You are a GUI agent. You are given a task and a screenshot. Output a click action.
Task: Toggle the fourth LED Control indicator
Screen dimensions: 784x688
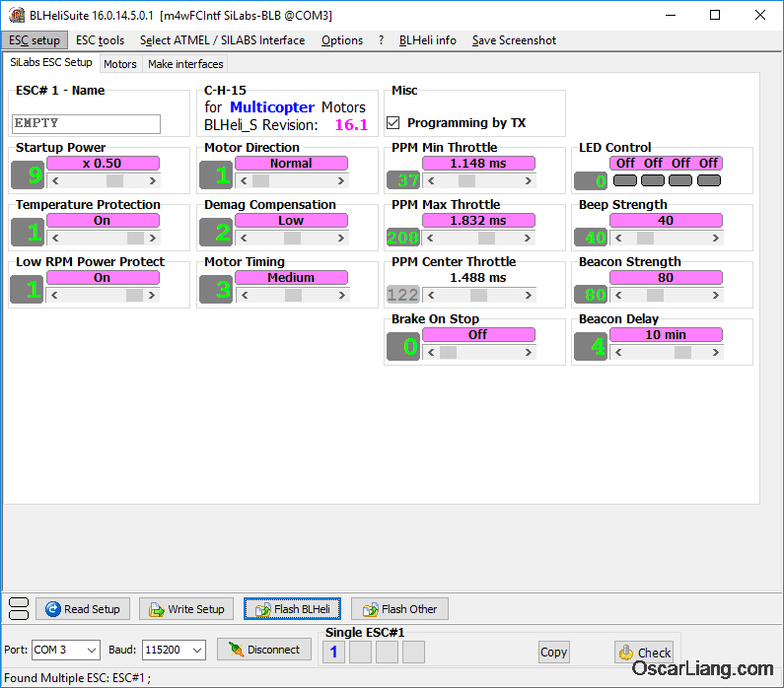click(709, 180)
